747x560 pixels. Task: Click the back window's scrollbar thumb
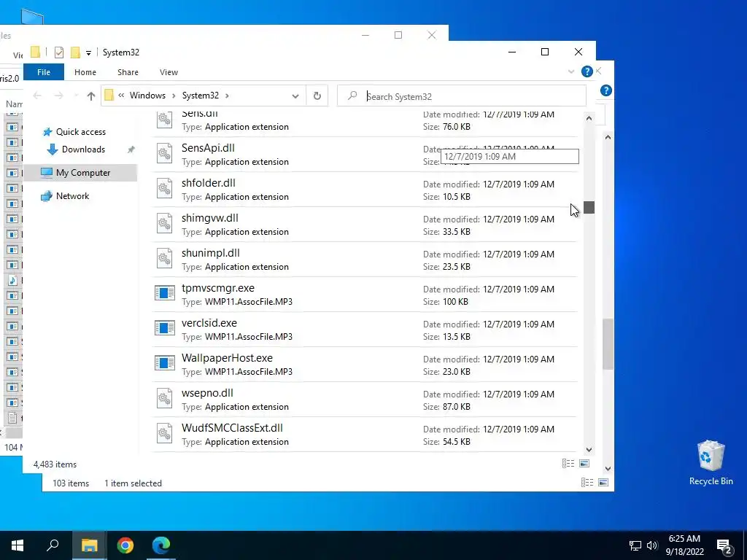pyautogui.click(x=608, y=344)
